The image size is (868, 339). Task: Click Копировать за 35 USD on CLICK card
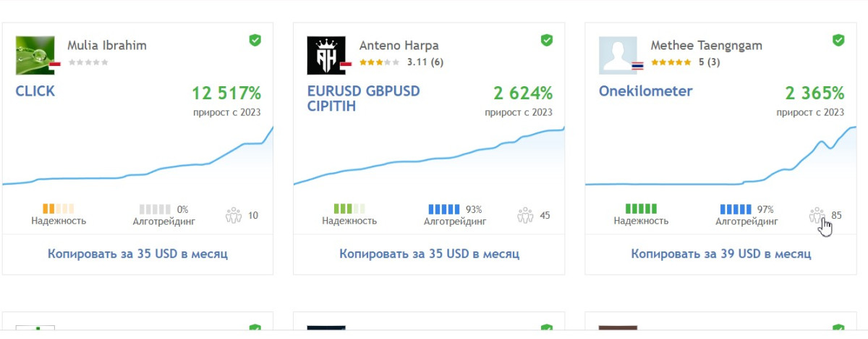[137, 254]
